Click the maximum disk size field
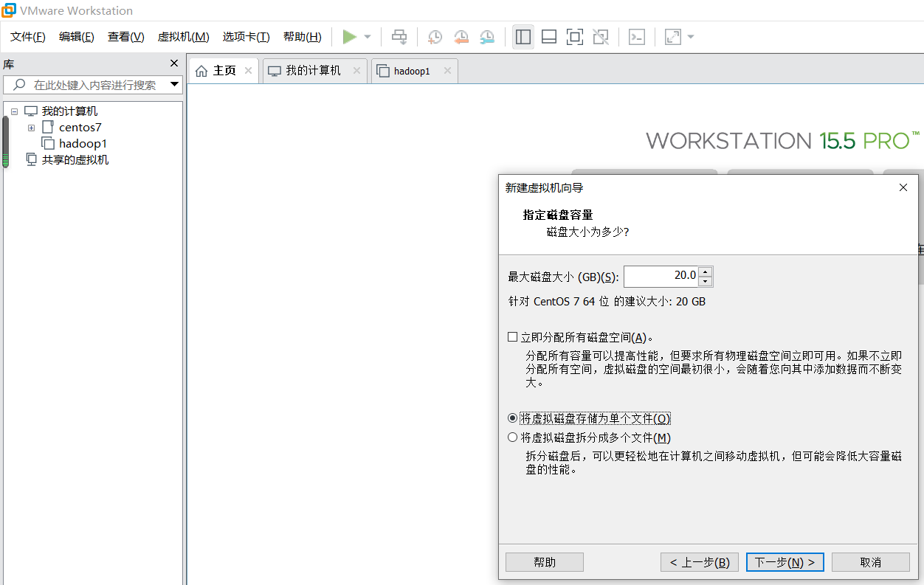The width and height of the screenshot is (924, 585). click(661, 276)
